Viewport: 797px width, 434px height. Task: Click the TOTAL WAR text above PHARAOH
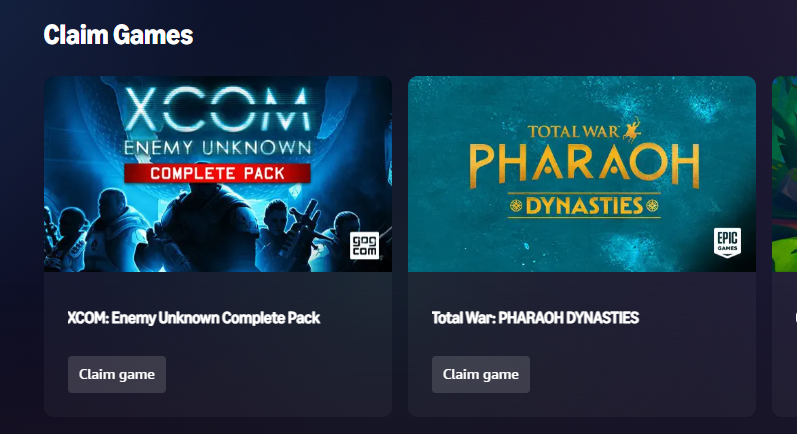point(573,132)
